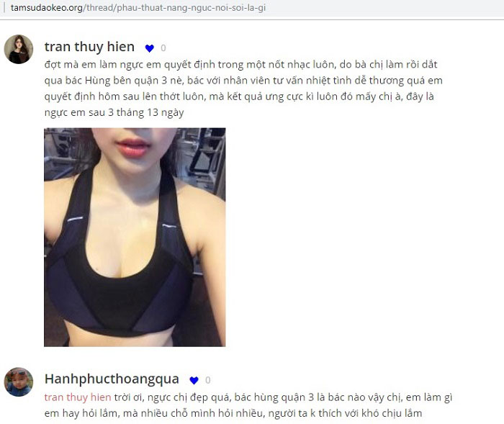The width and height of the screenshot is (504, 424).
Task: Click the last line of Hanhphucthoangqua's reply
Action: [x=233, y=413]
